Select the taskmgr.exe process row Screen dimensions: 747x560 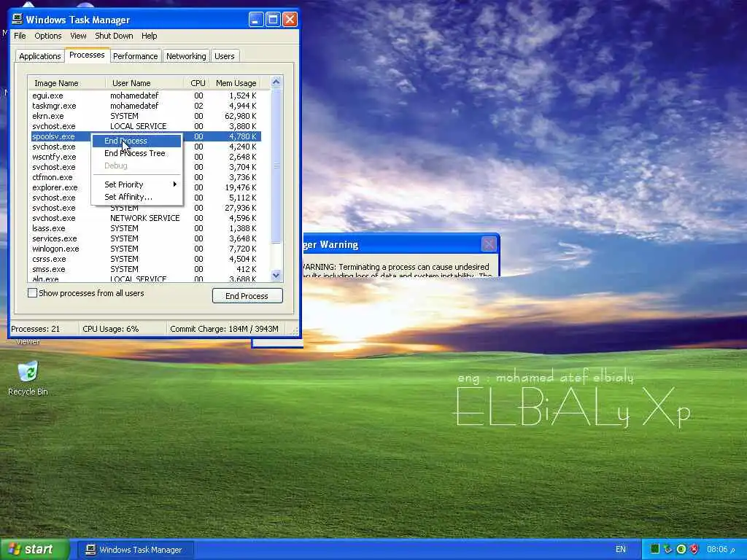[145, 106]
